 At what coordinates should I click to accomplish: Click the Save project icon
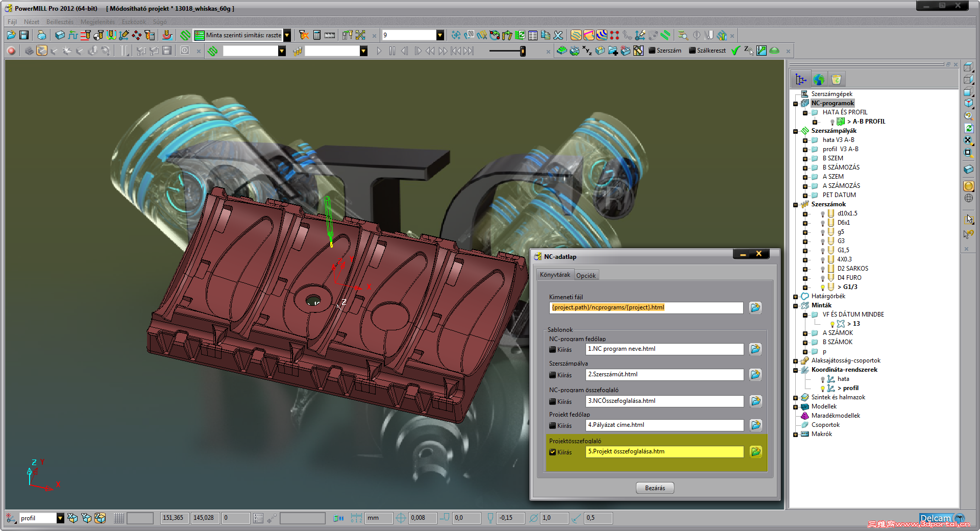[24, 35]
